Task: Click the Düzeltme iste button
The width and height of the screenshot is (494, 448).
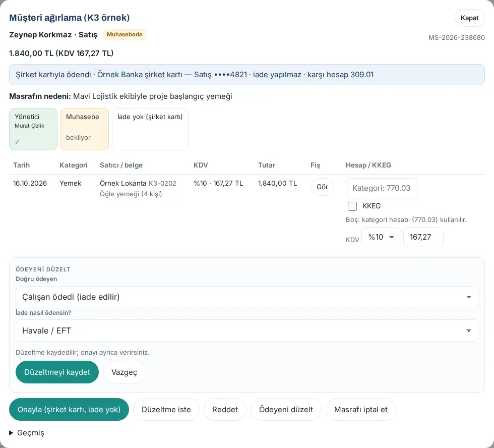Action: [166, 410]
